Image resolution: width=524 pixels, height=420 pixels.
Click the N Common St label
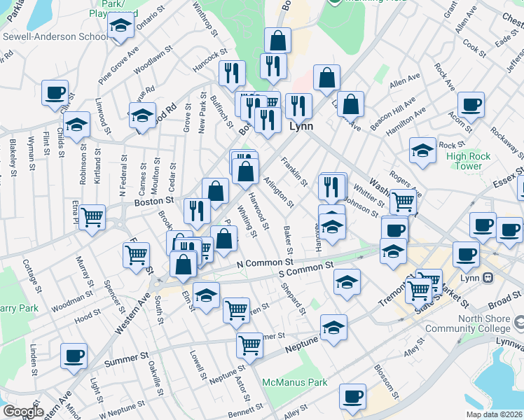[265, 263]
